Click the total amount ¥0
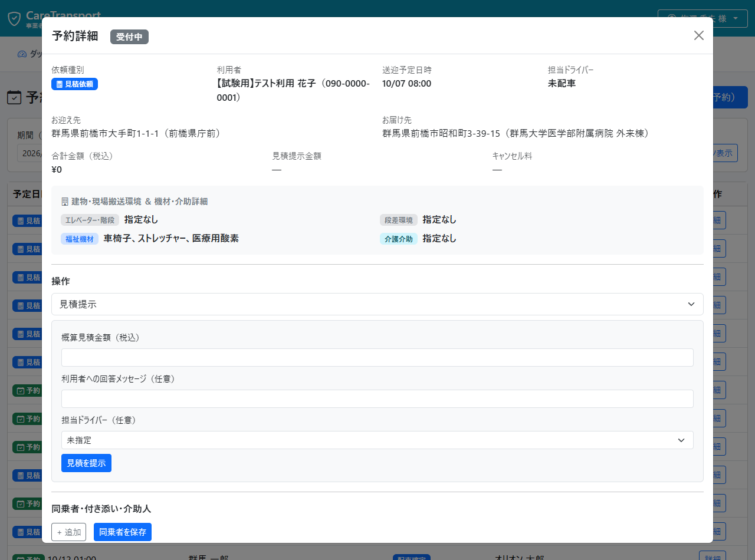 (57, 170)
